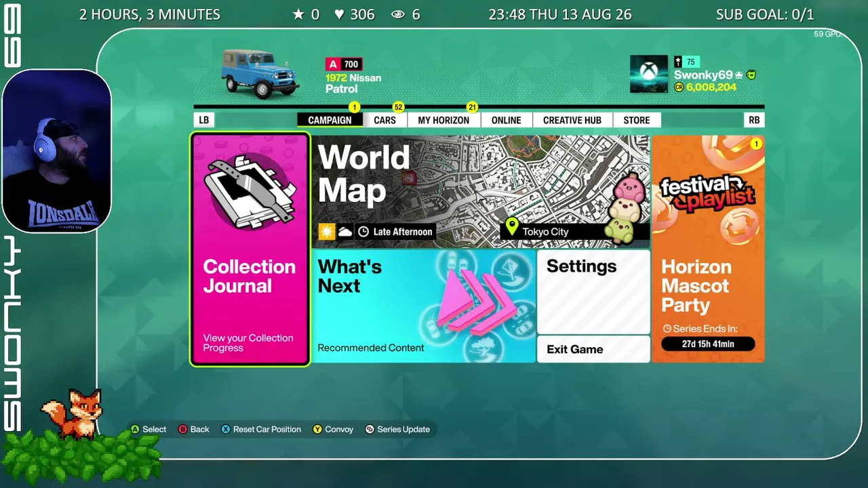Click the RB bumper icon right of the tabs
The height and width of the screenshot is (488, 868).
[x=754, y=120]
